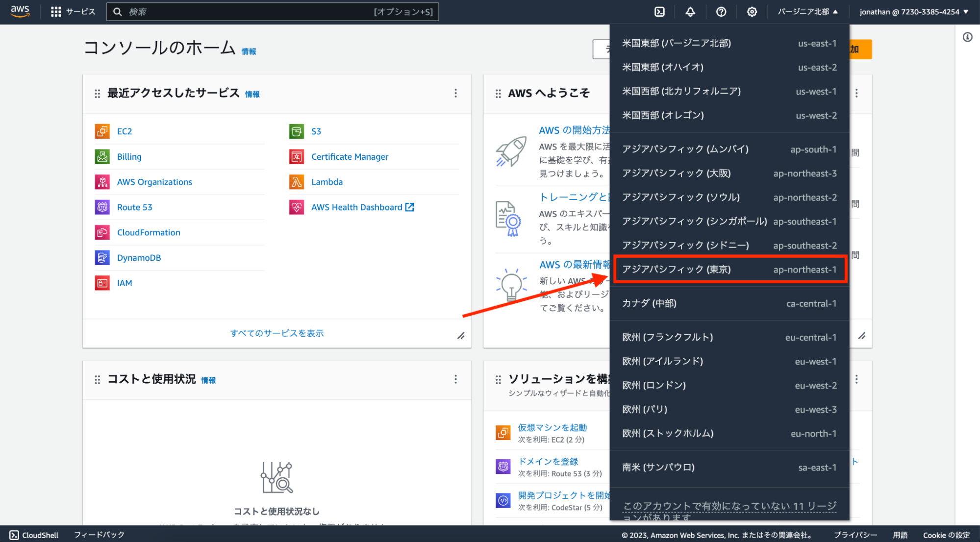Open CloudShell icon in top navigation bar
The image size is (980, 542).
click(x=659, y=12)
